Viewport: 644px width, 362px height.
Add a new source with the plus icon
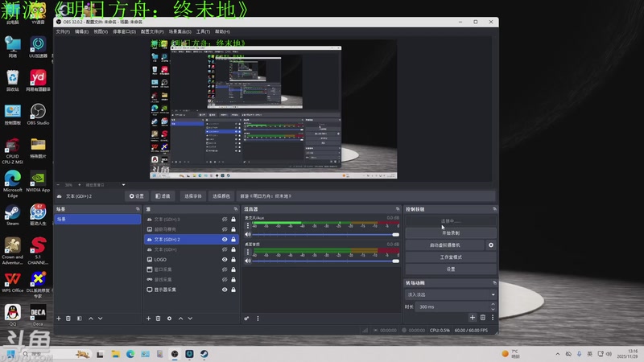pos(148,319)
